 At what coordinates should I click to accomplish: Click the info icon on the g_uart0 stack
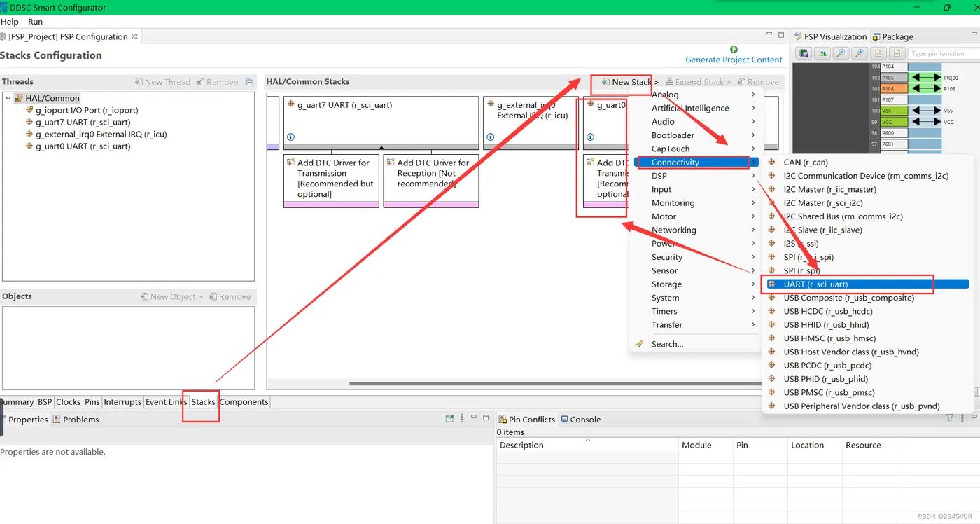click(590, 137)
